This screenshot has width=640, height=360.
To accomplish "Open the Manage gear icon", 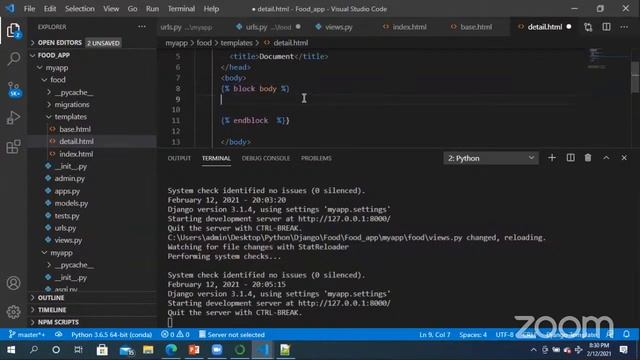I will coord(13,312).
